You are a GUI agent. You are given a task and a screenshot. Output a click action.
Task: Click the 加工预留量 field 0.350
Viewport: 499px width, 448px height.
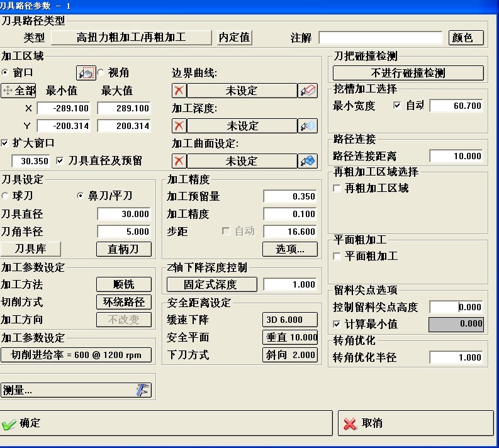click(x=290, y=196)
